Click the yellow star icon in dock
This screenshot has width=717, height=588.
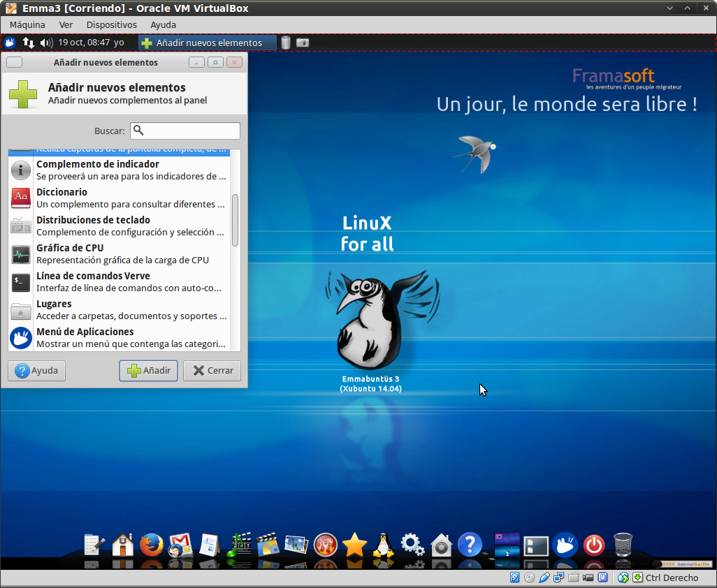tap(354, 545)
